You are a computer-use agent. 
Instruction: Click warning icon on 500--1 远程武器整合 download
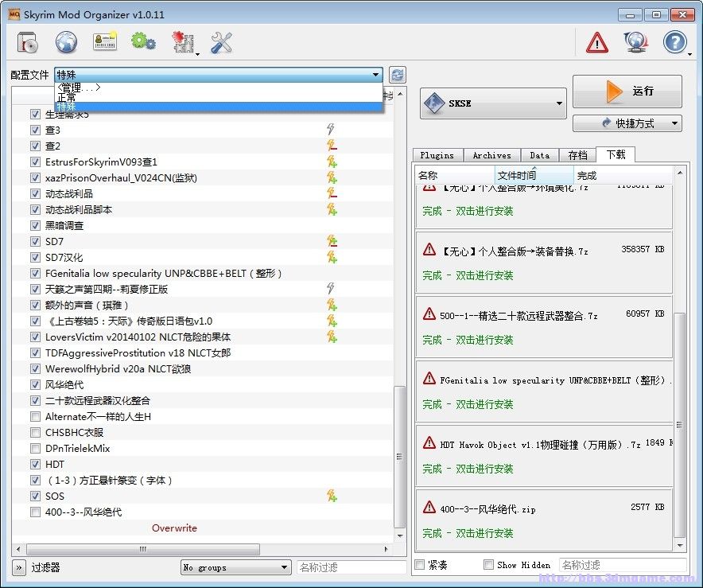pyautogui.click(x=429, y=313)
